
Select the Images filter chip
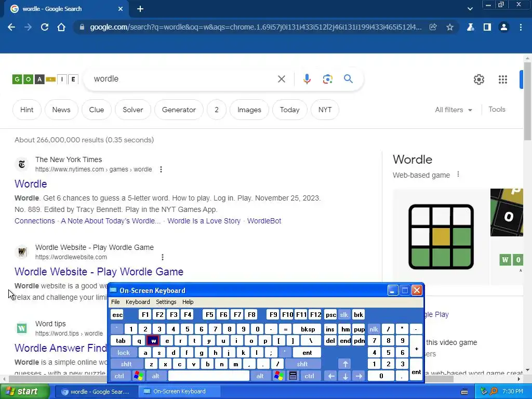pos(249,110)
